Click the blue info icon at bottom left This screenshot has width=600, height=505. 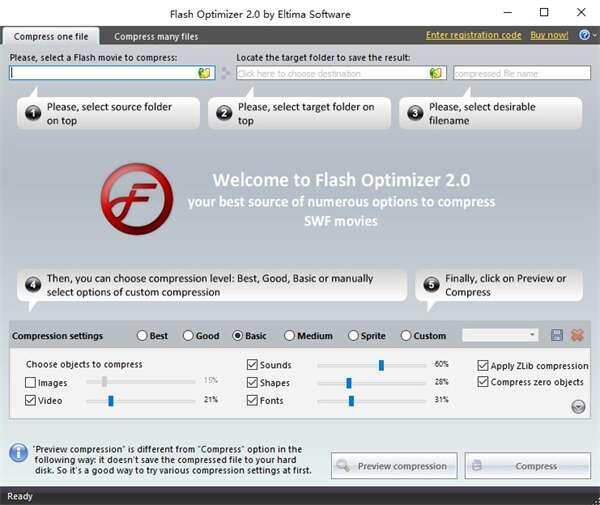(18, 453)
